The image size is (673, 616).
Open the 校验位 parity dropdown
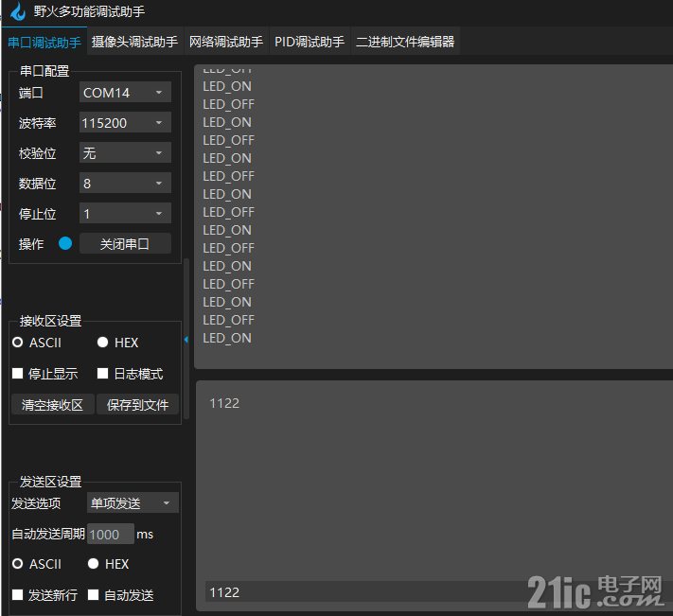(125, 152)
